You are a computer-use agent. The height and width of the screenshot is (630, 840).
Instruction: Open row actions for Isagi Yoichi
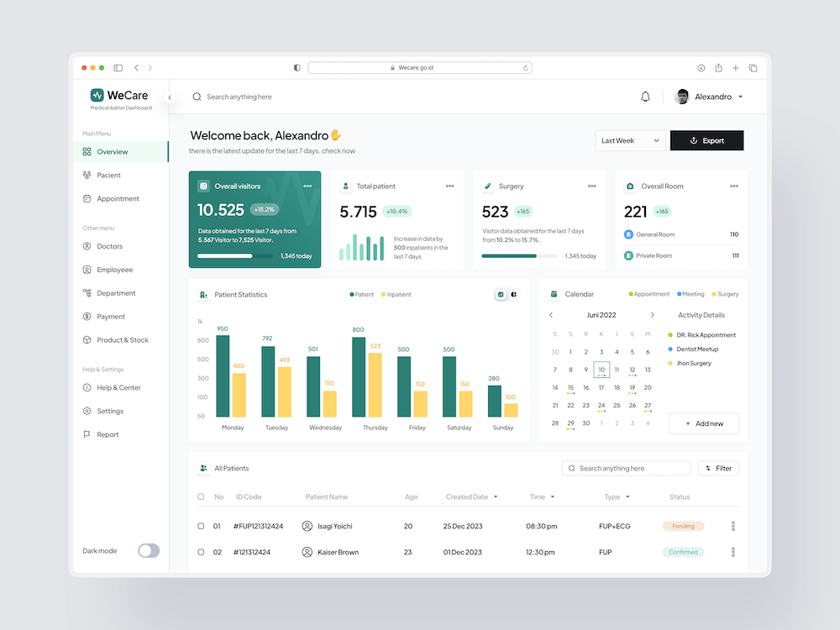tap(733, 527)
